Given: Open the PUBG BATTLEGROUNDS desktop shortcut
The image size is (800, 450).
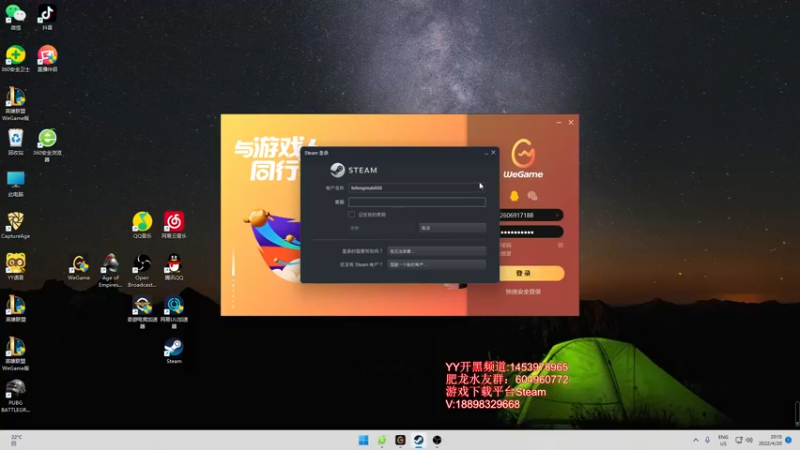Looking at the screenshot, I should 16,395.
